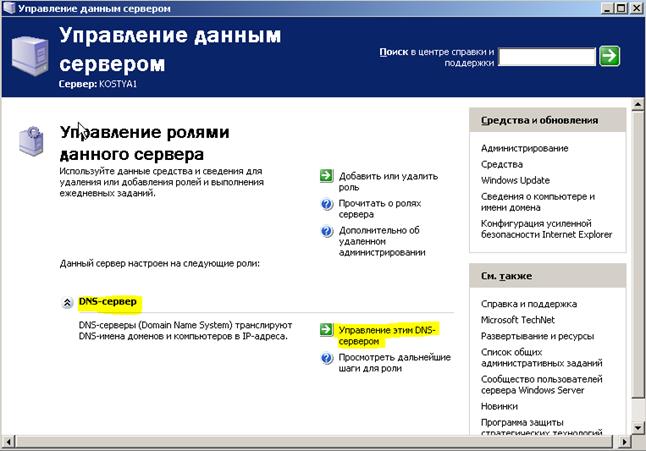
Task: Click the green search arrow button
Action: 609,56
